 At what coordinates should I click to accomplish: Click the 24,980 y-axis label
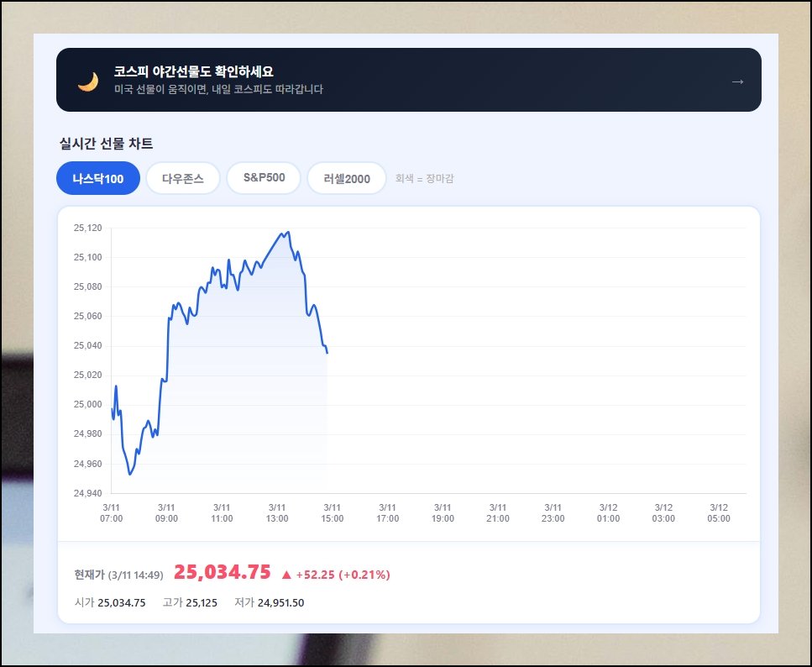tap(88, 434)
